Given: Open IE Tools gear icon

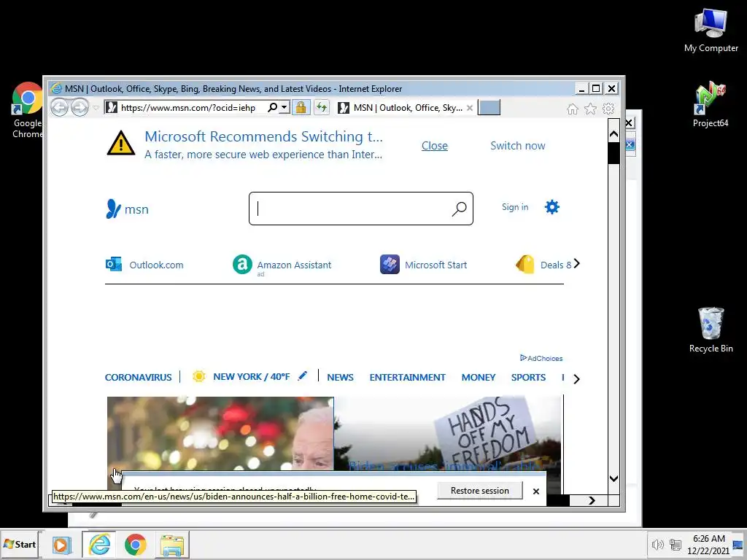Looking at the screenshot, I should pyautogui.click(x=608, y=109).
